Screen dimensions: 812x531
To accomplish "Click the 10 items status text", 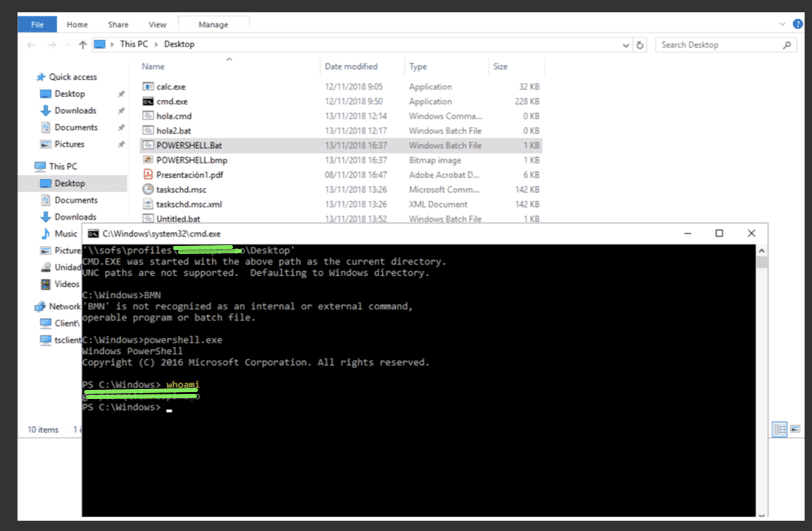I will 43,429.
